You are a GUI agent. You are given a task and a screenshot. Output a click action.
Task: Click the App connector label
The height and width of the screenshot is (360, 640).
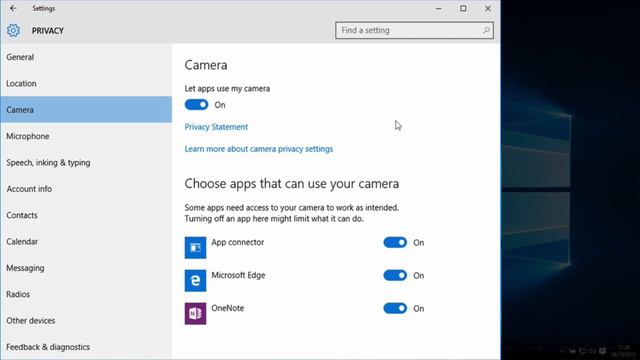(238, 242)
